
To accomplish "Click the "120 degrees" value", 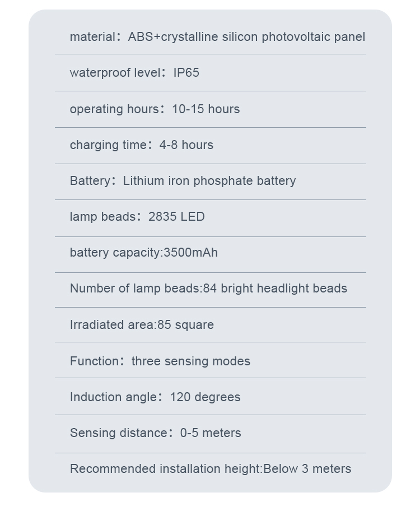I will [x=206, y=397].
